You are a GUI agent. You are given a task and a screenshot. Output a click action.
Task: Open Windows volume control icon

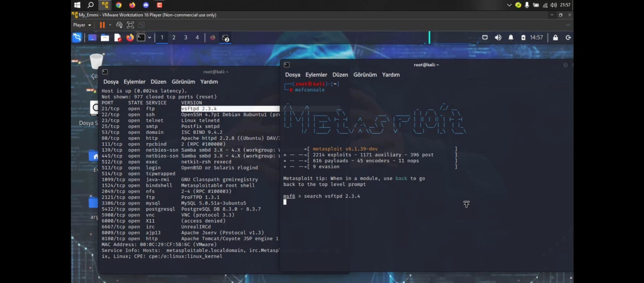point(553,5)
